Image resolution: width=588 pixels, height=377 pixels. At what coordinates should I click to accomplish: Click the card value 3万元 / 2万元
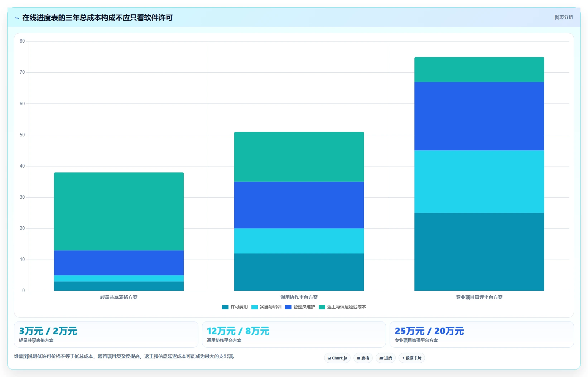(48, 331)
